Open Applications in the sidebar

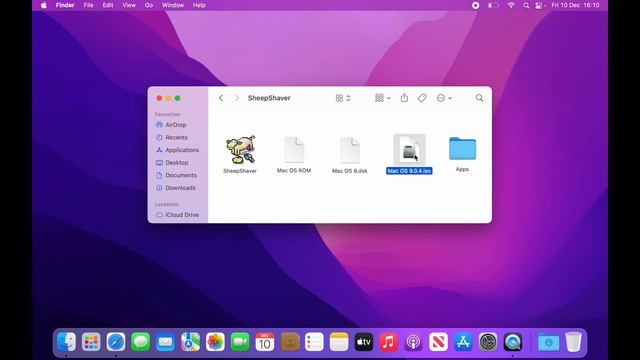(178, 150)
